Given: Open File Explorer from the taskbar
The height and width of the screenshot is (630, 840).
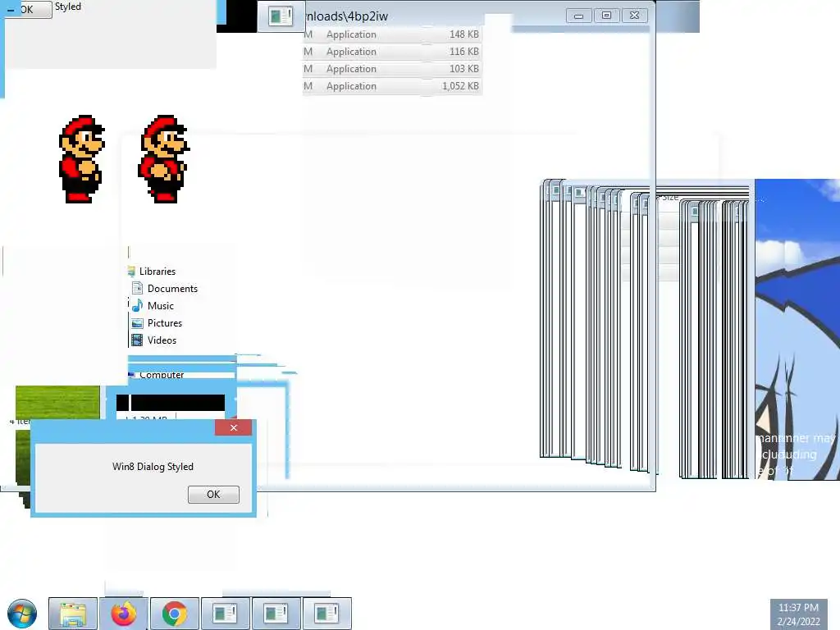Looking at the screenshot, I should 73,614.
